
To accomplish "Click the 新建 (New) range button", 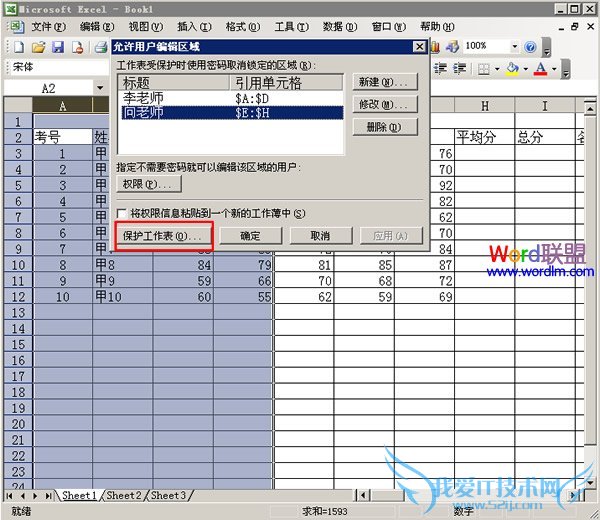I will pyautogui.click(x=385, y=82).
